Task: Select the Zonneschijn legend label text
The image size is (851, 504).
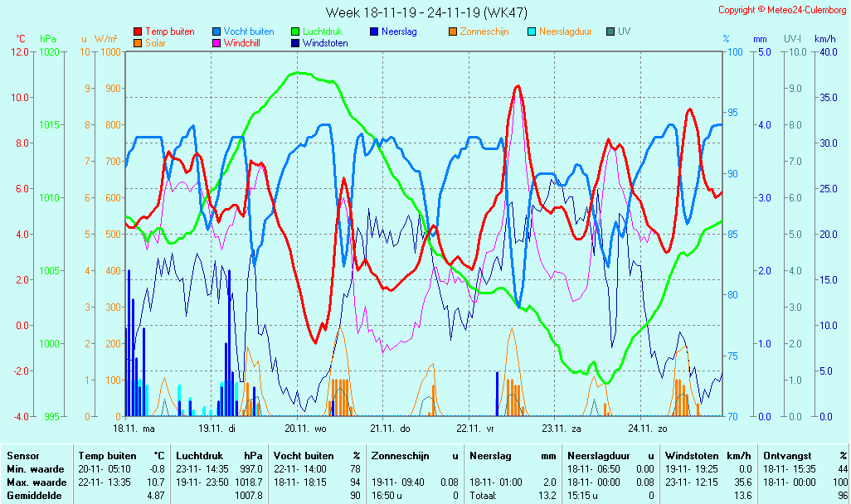Action: pyautogui.click(x=484, y=31)
